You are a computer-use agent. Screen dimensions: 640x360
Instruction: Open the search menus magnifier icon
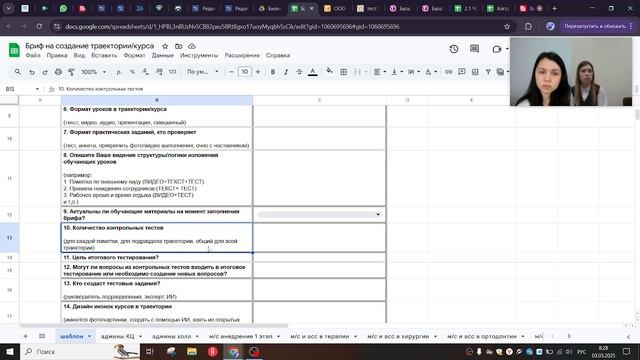pos(18,72)
